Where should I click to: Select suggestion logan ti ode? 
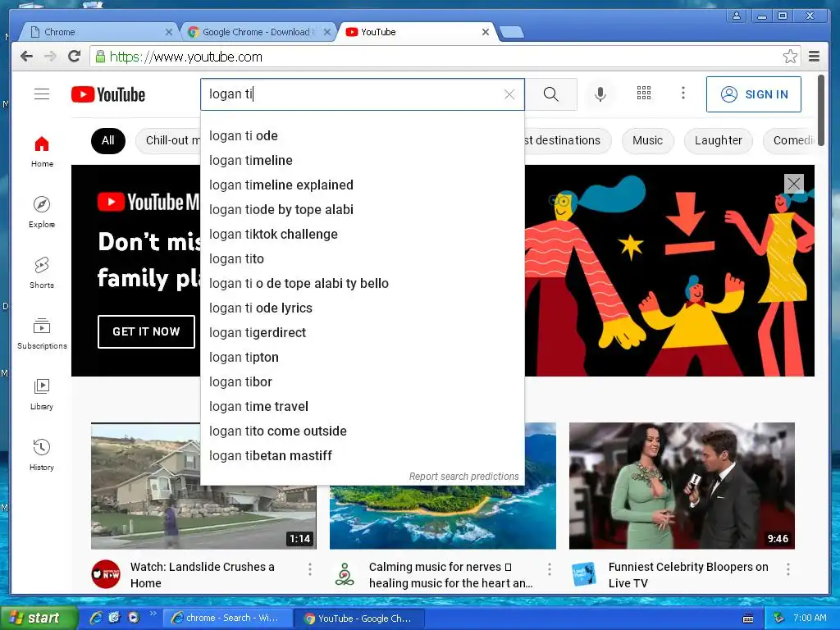point(362,135)
